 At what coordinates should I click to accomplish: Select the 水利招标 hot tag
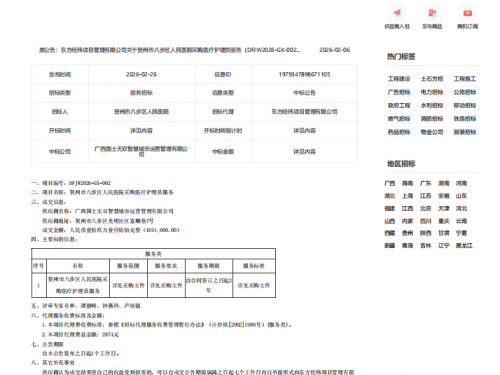(x=432, y=105)
